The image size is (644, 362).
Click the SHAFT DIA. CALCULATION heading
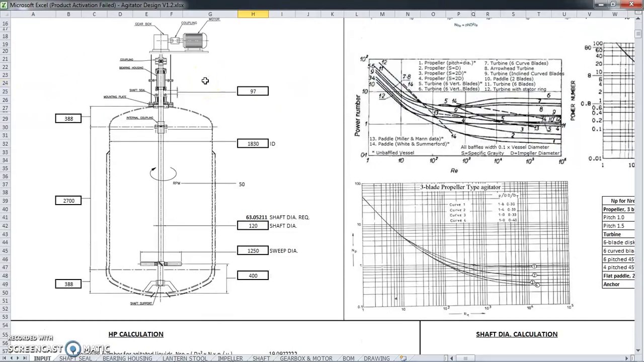coord(517,334)
